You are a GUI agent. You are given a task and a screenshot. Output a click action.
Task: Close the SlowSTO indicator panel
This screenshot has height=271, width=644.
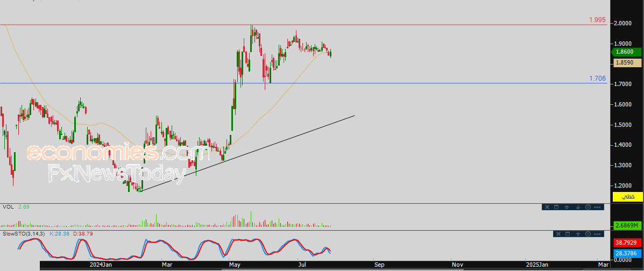(558, 234)
